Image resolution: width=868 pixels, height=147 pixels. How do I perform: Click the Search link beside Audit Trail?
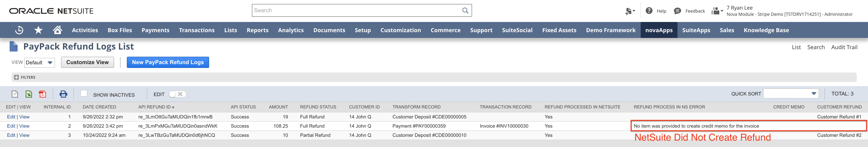pyautogui.click(x=816, y=47)
